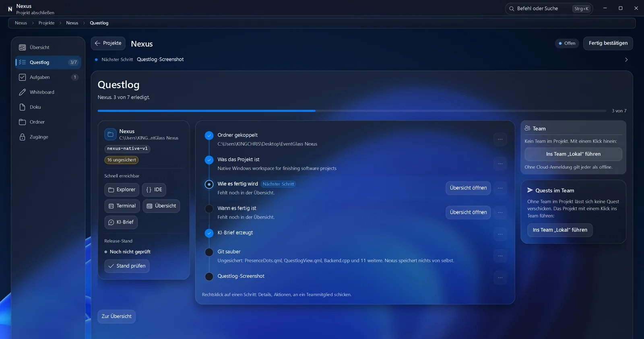644x339 pixels.
Task: Open the KI-Brief quick button
Action: (x=121, y=222)
